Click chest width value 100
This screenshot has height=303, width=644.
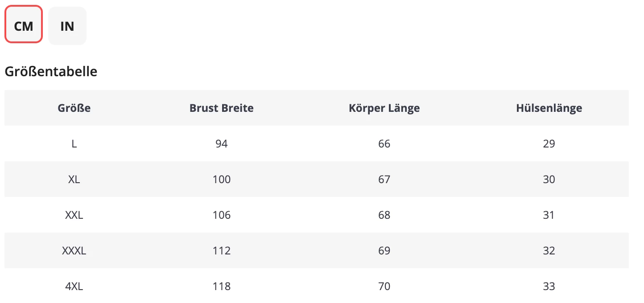(221, 179)
